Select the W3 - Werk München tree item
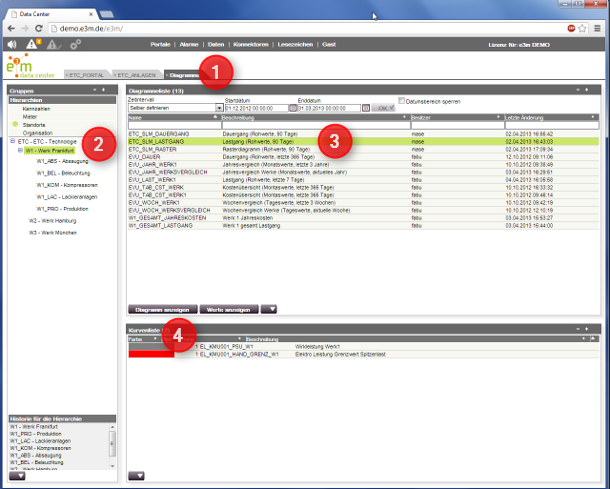610x489 pixels. 53,233
